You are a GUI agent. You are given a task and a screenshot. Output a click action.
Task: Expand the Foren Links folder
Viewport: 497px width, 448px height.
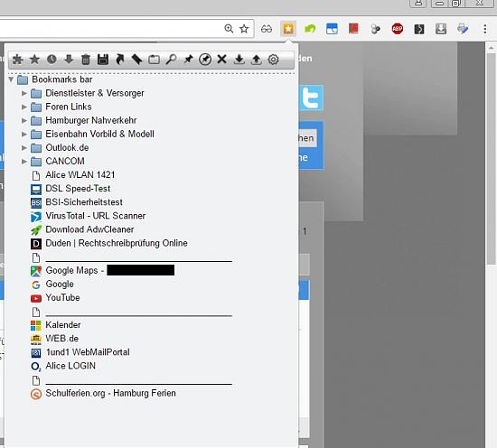coord(24,107)
